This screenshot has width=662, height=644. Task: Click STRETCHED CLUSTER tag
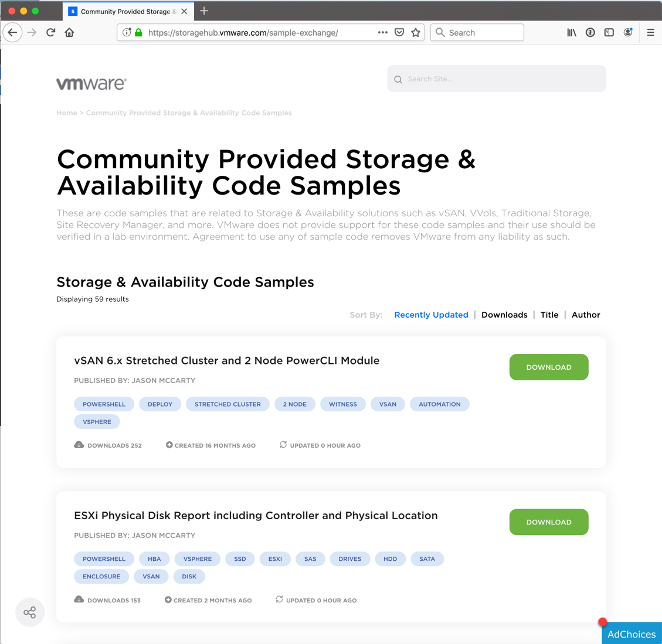tap(228, 404)
